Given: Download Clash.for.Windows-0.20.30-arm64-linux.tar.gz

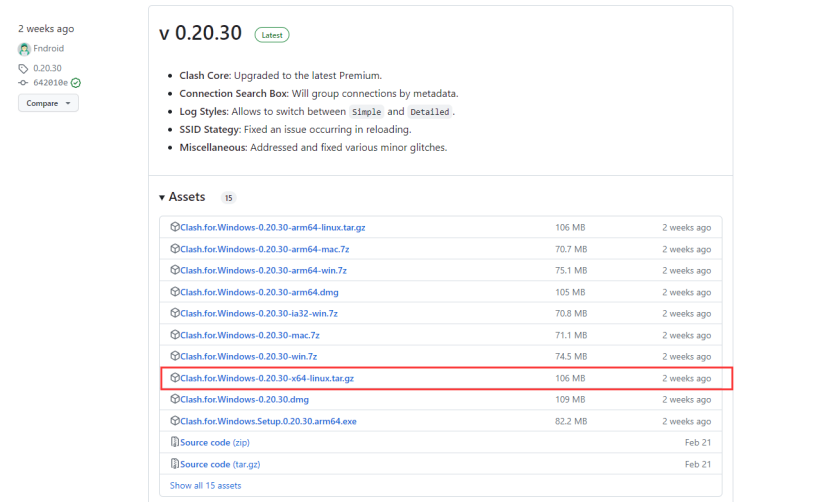Looking at the screenshot, I should tap(273, 227).
